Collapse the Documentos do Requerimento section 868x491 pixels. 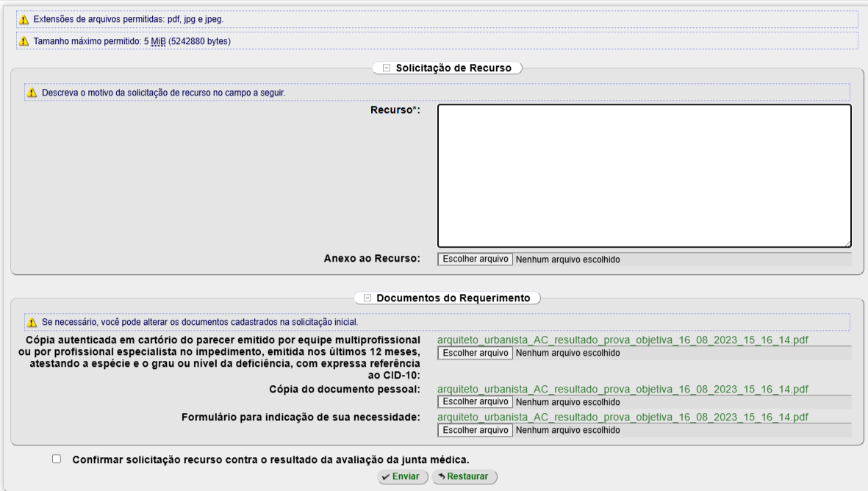pyautogui.click(x=367, y=298)
